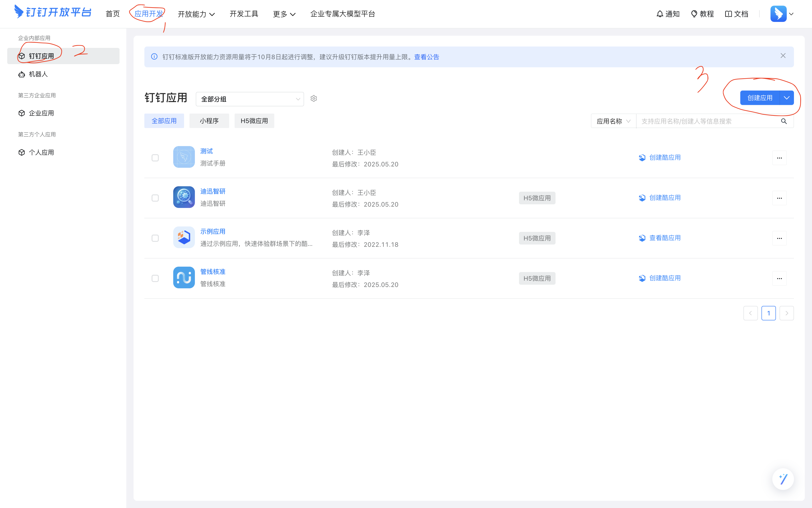Expand the 开放能力 menu
This screenshot has width=812, height=508.
[196, 14]
